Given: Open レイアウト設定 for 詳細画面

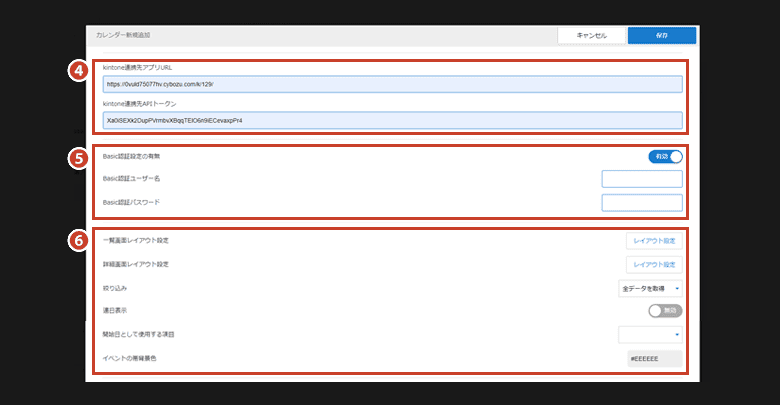Looking at the screenshot, I should pyautogui.click(x=654, y=265).
